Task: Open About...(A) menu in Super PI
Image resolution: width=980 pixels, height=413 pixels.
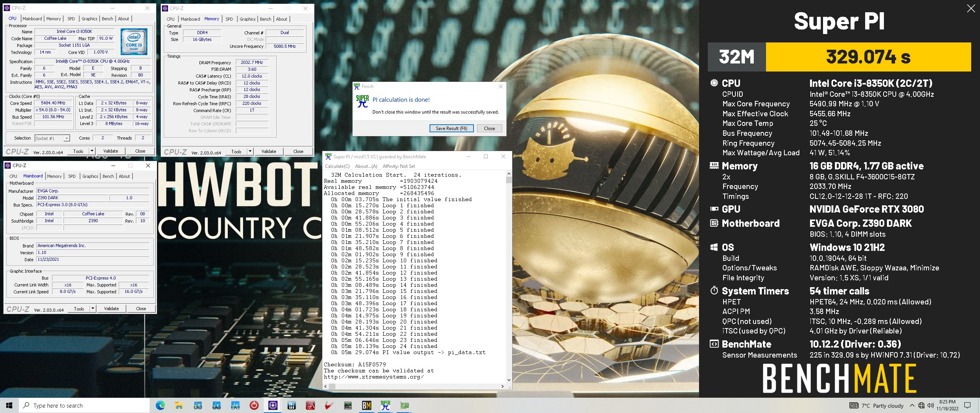Action: point(366,166)
